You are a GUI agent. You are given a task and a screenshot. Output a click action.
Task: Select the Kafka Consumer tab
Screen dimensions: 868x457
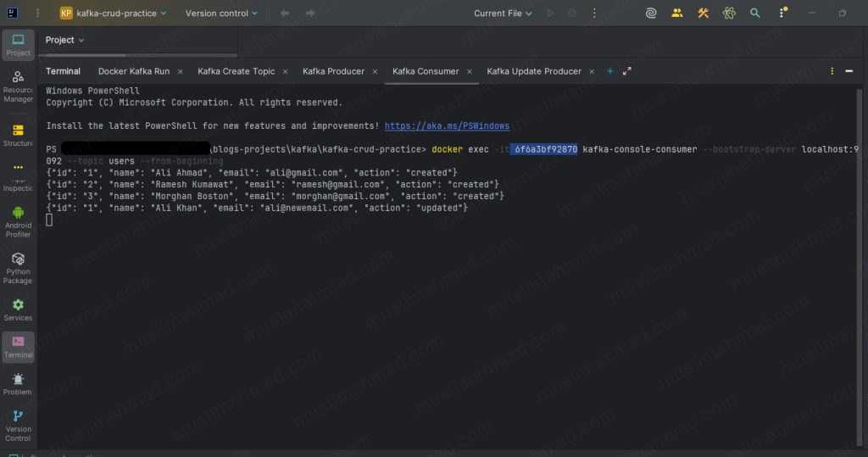tap(426, 71)
